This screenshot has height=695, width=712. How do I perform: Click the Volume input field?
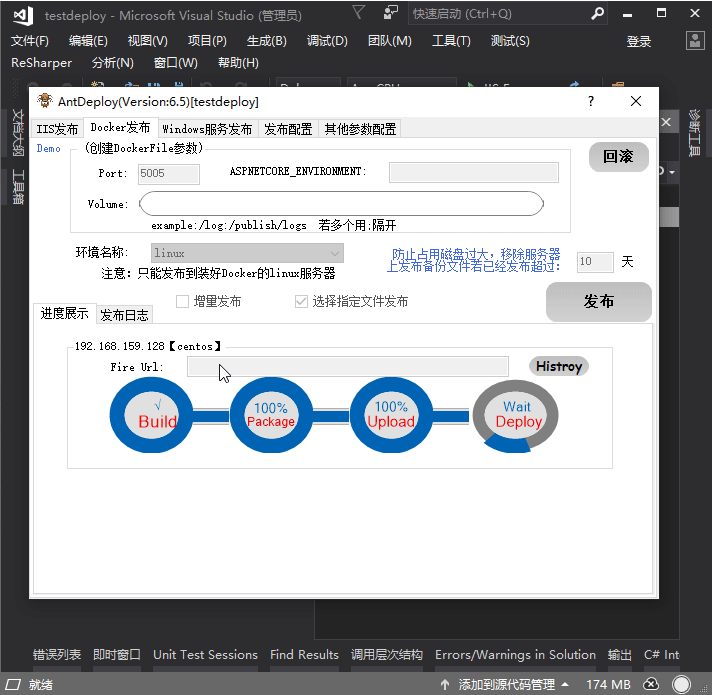[x=341, y=204]
